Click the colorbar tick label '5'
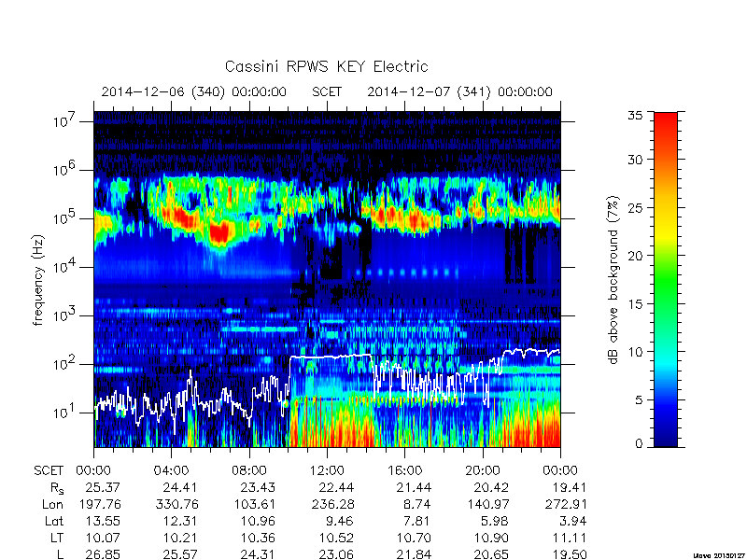Viewport: 747px width, 560px height. coord(639,399)
